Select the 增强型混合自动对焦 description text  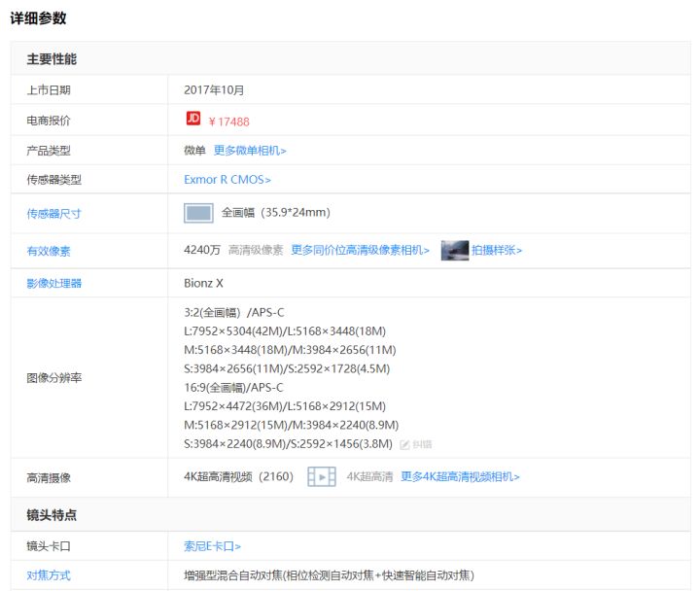coord(329,575)
